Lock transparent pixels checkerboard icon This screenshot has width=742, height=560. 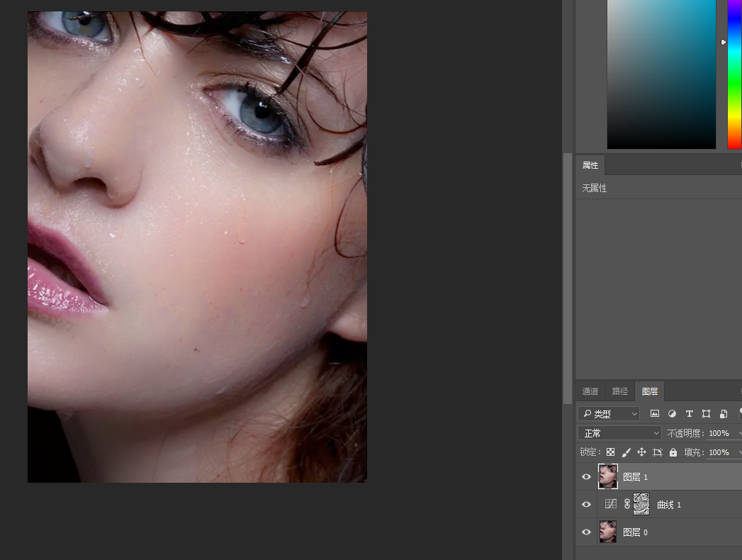610,452
